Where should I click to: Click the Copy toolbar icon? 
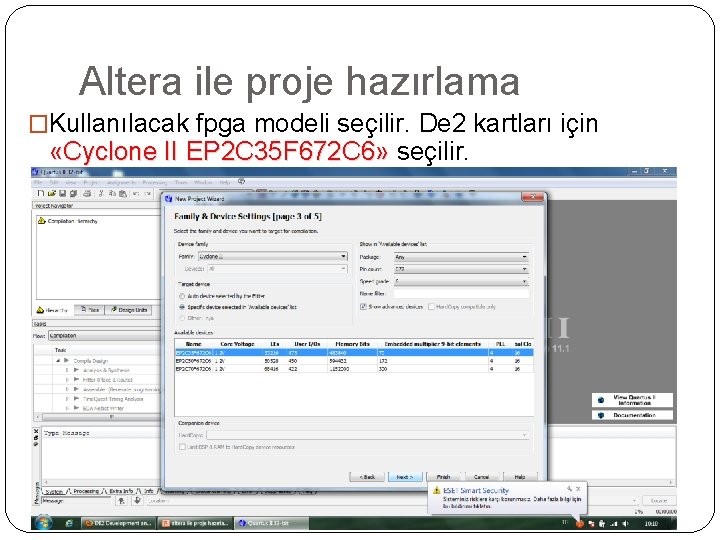point(112,193)
